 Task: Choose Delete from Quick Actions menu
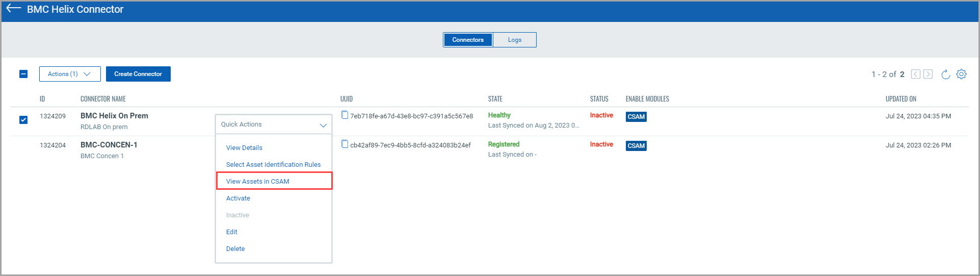coord(235,248)
